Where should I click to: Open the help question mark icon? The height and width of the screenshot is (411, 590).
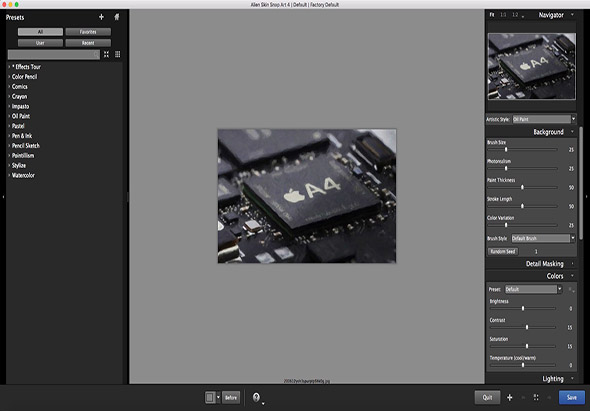pyautogui.click(x=256, y=397)
